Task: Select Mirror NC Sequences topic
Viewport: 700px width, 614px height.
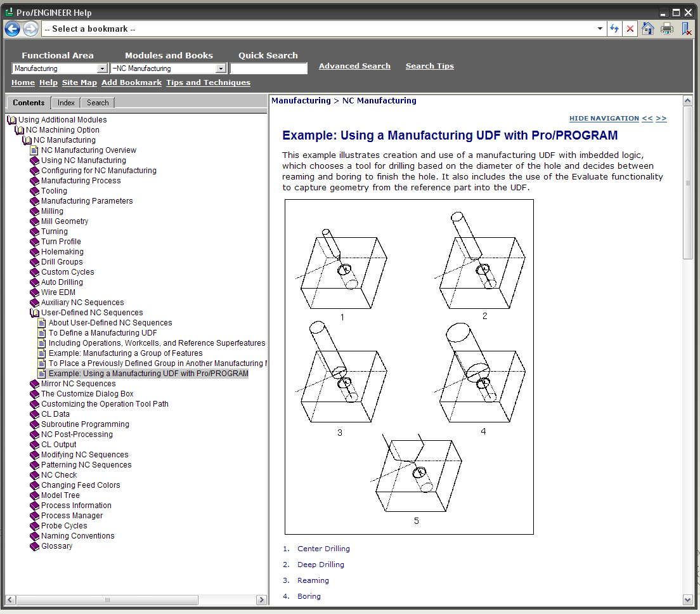Action: [79, 384]
